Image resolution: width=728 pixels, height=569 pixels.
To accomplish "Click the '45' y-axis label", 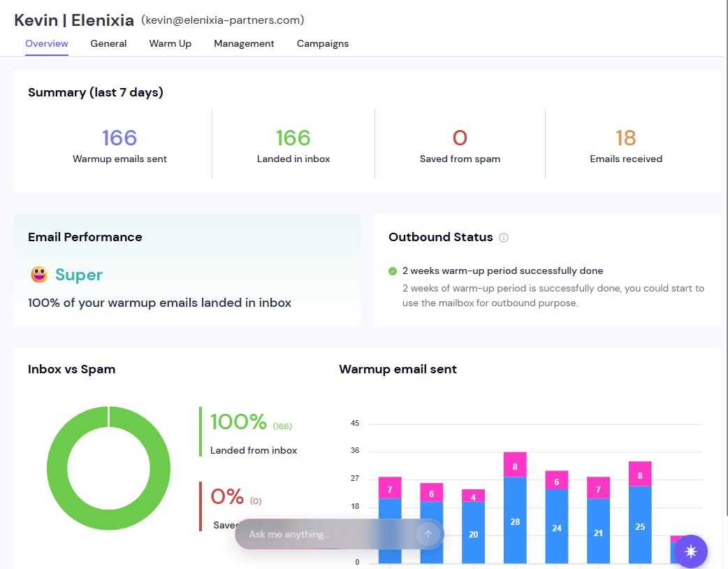I will click(355, 423).
